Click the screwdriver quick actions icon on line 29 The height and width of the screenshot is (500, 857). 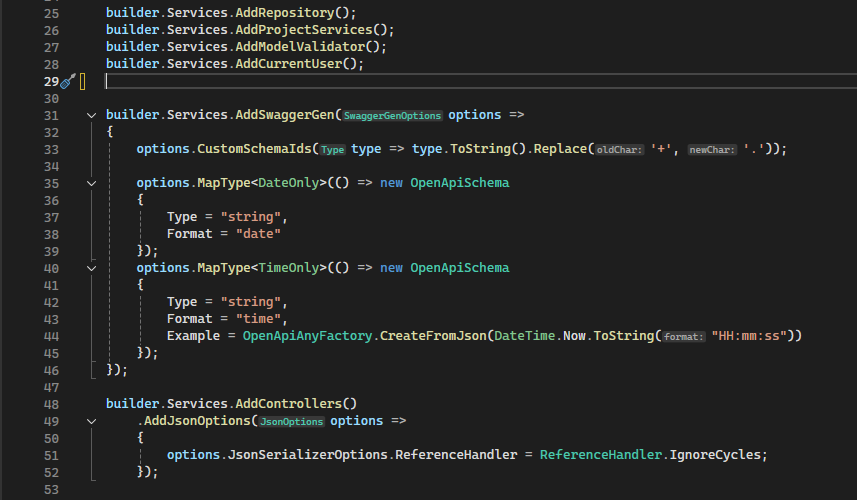tap(68, 81)
